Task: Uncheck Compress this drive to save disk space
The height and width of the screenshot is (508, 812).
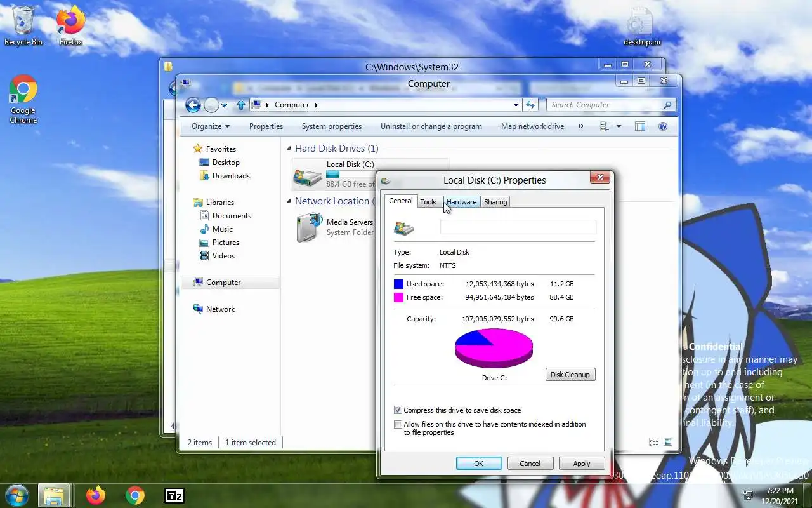Action: pyautogui.click(x=398, y=410)
